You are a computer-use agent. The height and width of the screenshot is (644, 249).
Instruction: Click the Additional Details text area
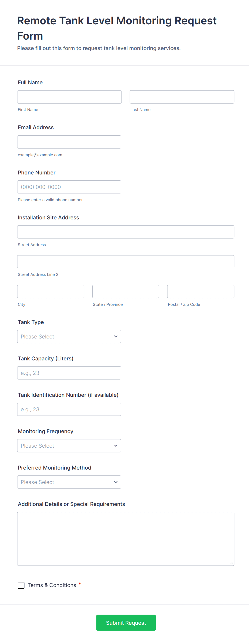[126, 539]
